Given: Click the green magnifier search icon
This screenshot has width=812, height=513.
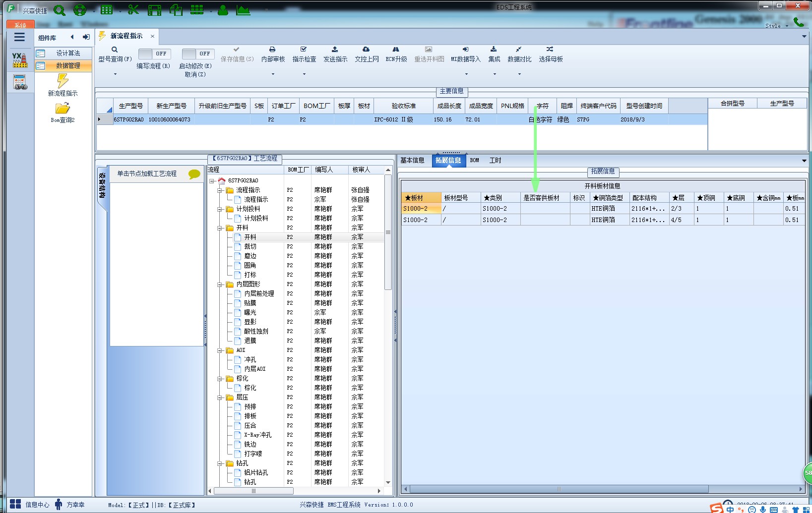Looking at the screenshot, I should [60, 10].
